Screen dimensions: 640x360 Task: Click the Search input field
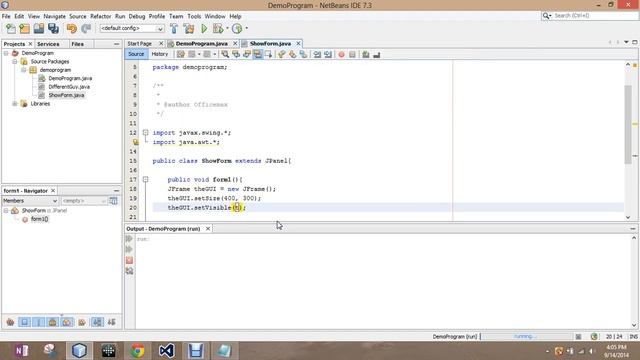[x=594, y=16]
